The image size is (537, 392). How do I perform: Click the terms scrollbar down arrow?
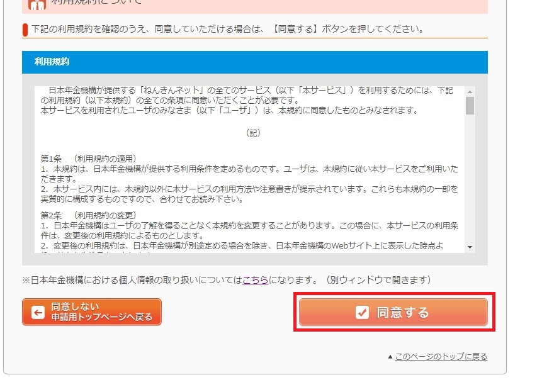(470, 247)
